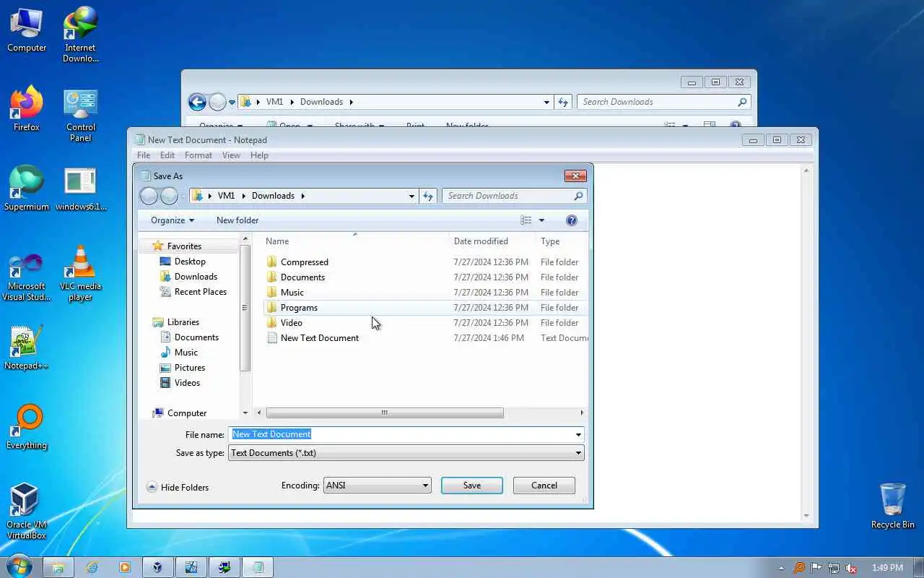Select the Programs folder
Image resolution: width=924 pixels, height=578 pixels.
299,308
